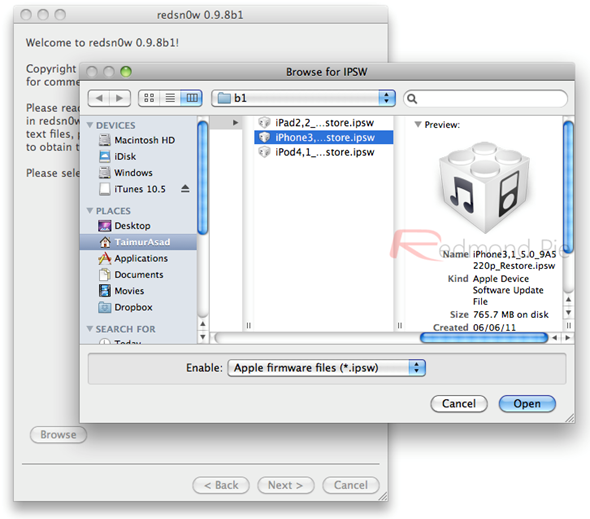Open Documents in Places
Image resolution: width=590 pixels, height=519 pixels.
[x=138, y=274]
